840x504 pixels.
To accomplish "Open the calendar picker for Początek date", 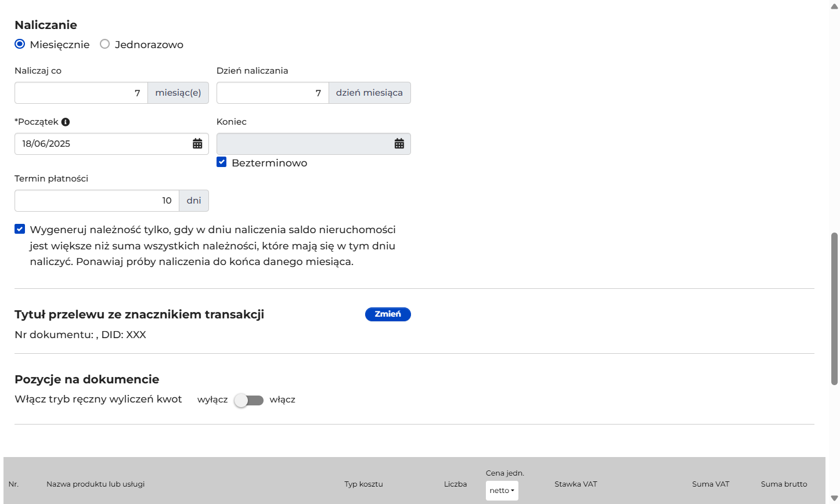I will click(x=197, y=144).
